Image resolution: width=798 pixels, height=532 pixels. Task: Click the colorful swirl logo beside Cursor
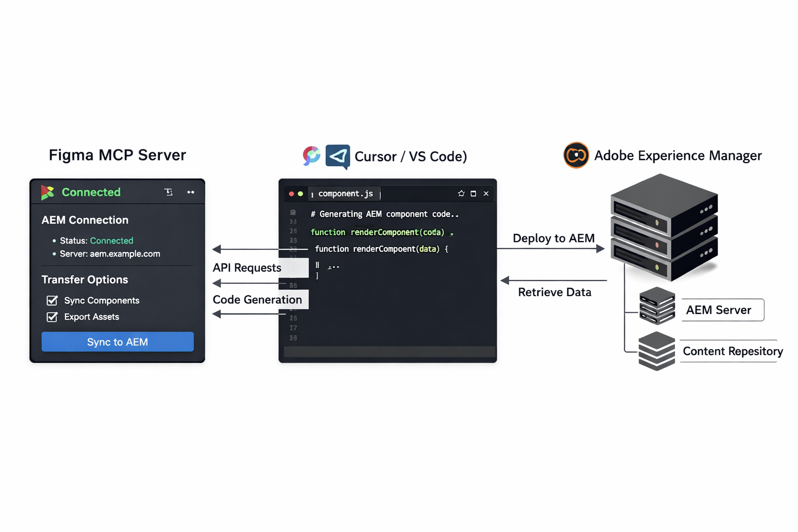(x=311, y=156)
